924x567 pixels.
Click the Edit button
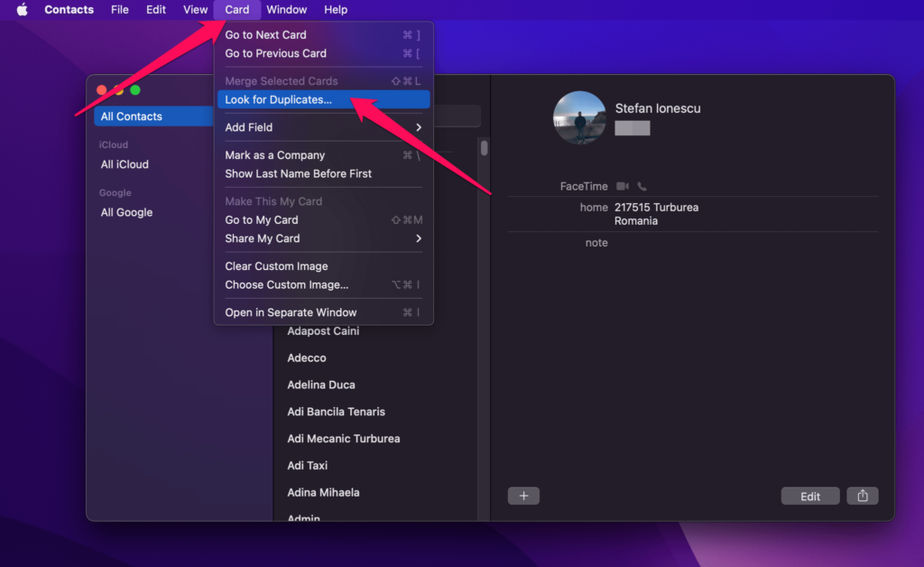pyautogui.click(x=810, y=496)
